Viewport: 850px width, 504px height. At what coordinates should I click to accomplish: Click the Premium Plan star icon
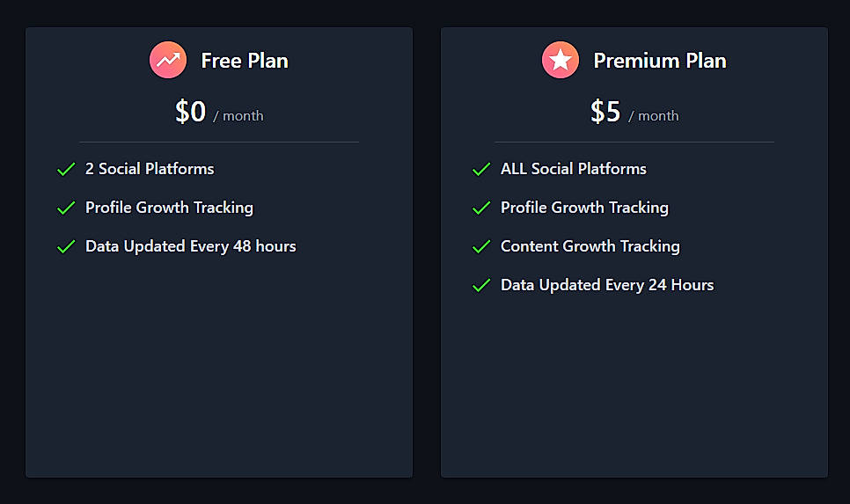point(561,61)
